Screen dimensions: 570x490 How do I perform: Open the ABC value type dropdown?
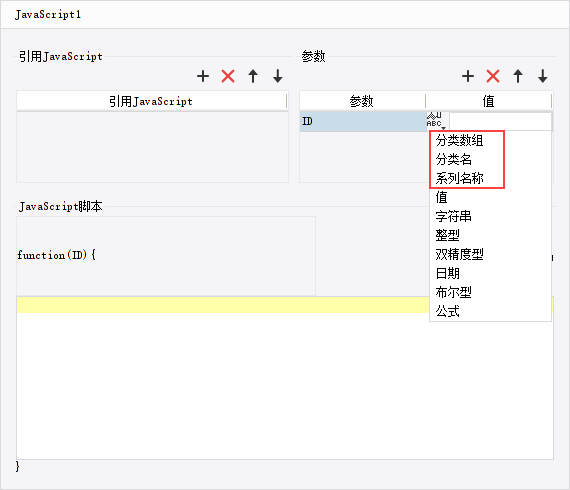[436, 121]
